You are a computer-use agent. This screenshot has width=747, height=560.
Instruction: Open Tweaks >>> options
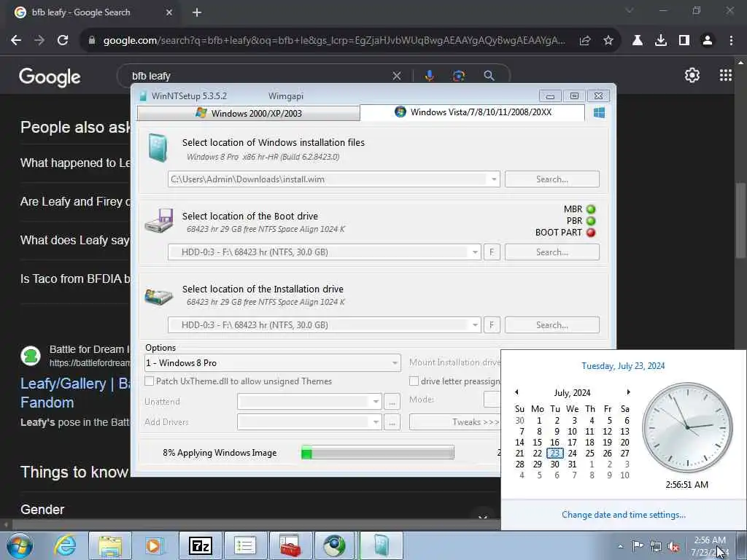455,422
